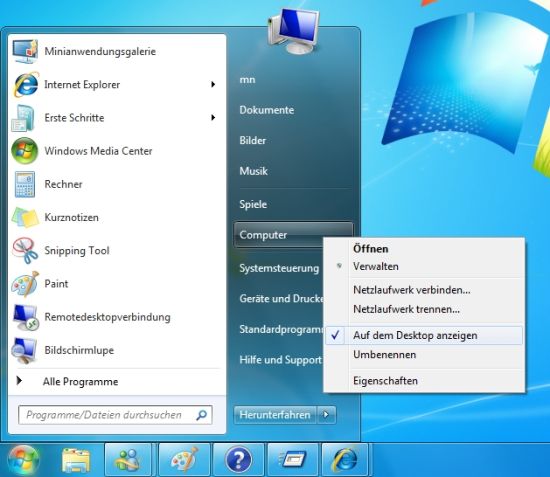Open the Minianwendungsgalerie icon

[x=25, y=52]
